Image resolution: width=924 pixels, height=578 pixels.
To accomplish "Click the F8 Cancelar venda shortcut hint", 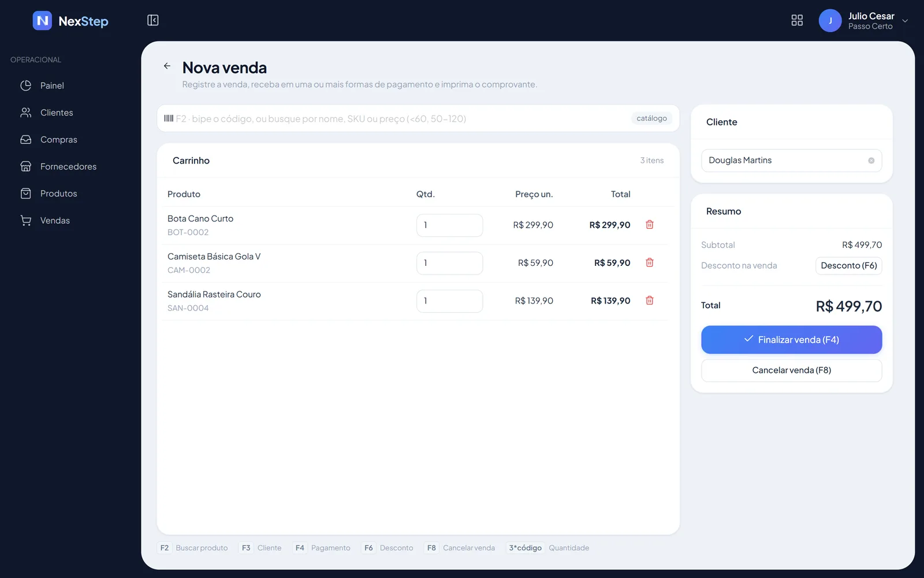I will point(460,548).
